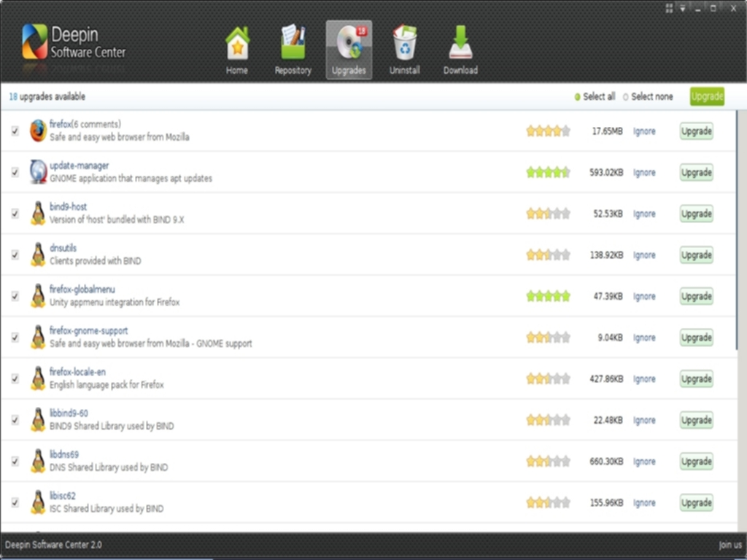Image resolution: width=747 pixels, height=560 pixels.
Task: Uncheck the bind9-host checkbox
Action: tap(15, 214)
